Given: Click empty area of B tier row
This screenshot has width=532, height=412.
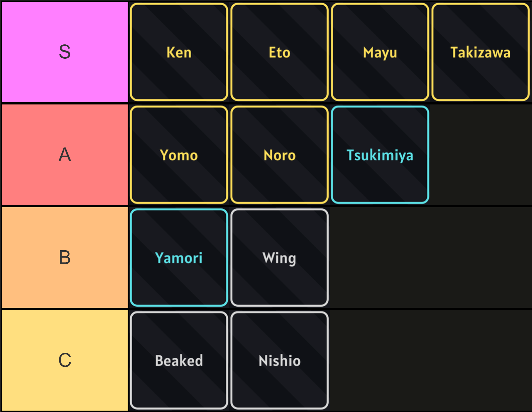Looking at the screenshot, I should coord(430,258).
